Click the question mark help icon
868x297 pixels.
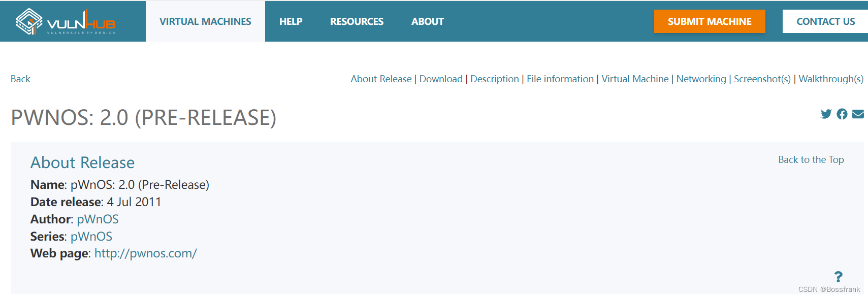coord(839,277)
